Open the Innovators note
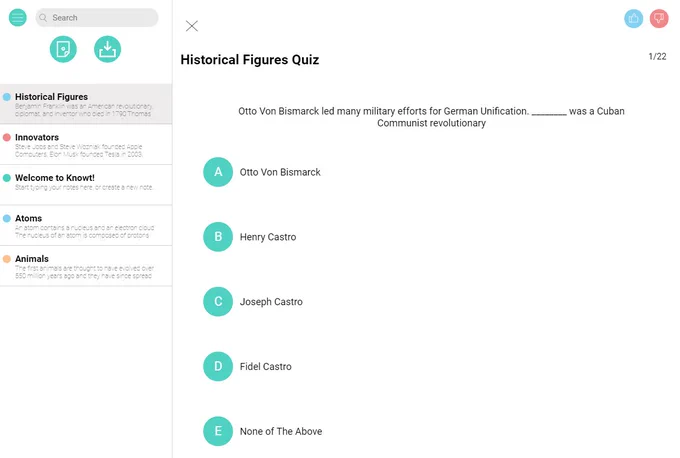Image resolution: width=680 pixels, height=458 pixels. (x=86, y=145)
